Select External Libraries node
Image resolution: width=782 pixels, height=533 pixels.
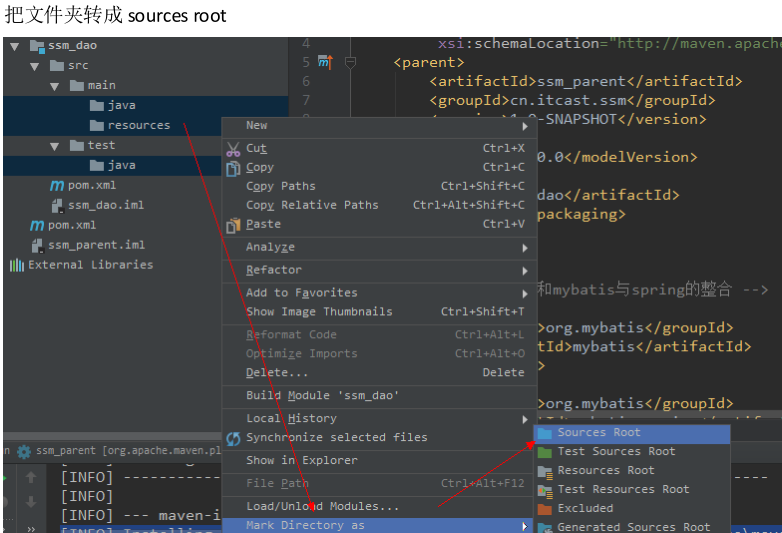click(x=90, y=265)
